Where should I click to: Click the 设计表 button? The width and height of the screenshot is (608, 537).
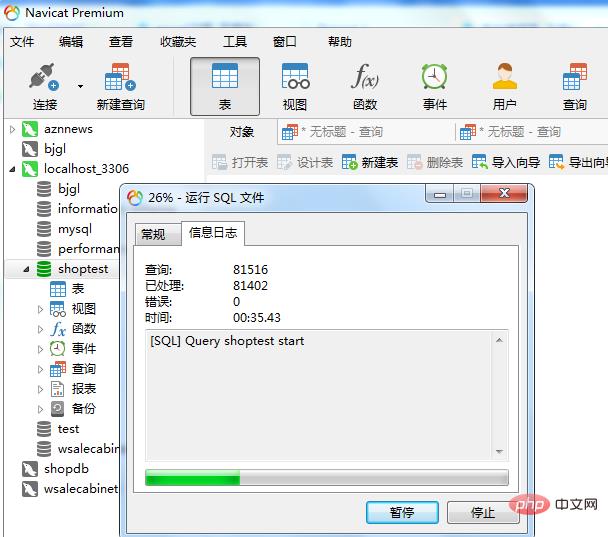[305, 162]
